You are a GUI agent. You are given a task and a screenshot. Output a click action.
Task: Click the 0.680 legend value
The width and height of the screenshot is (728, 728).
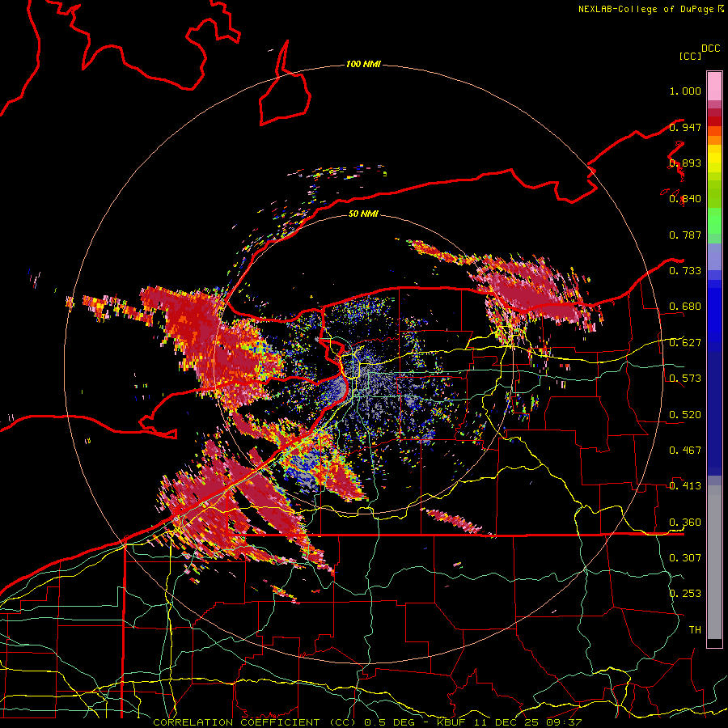click(685, 307)
